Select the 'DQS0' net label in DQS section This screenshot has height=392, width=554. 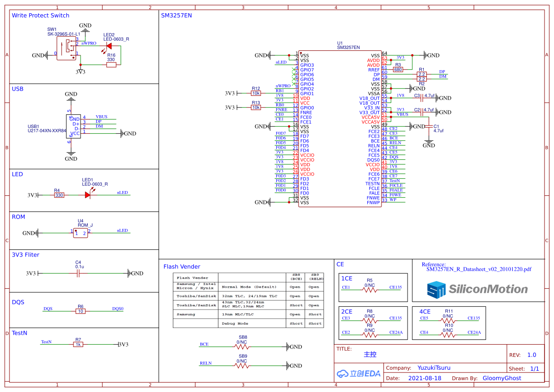point(118,309)
